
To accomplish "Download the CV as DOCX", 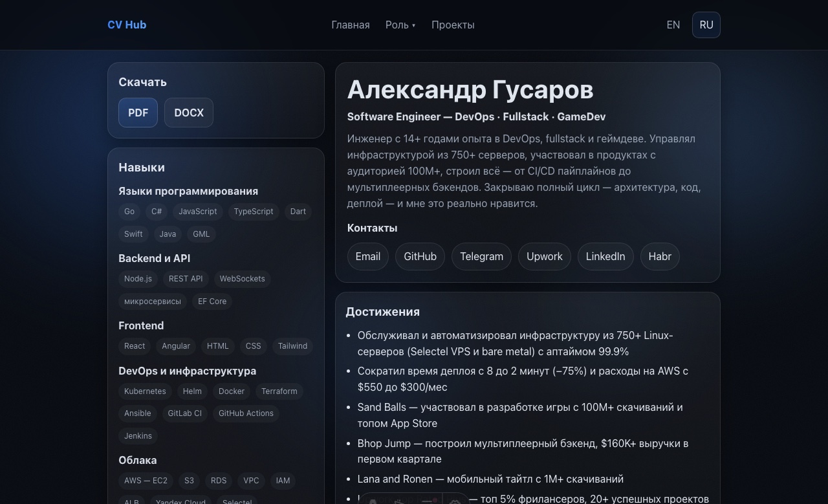I will 189,113.
